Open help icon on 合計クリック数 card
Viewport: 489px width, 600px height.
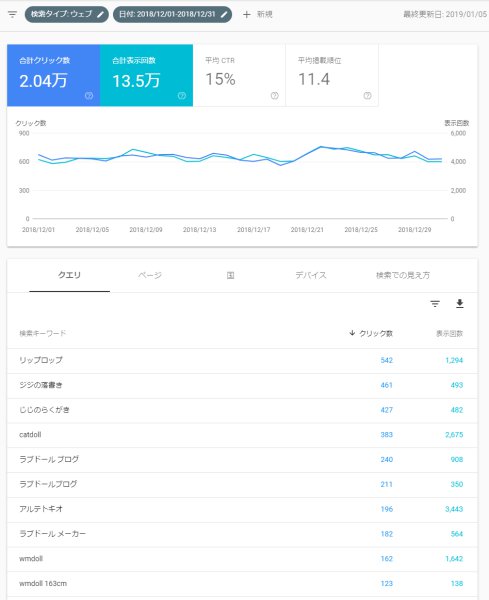click(89, 96)
